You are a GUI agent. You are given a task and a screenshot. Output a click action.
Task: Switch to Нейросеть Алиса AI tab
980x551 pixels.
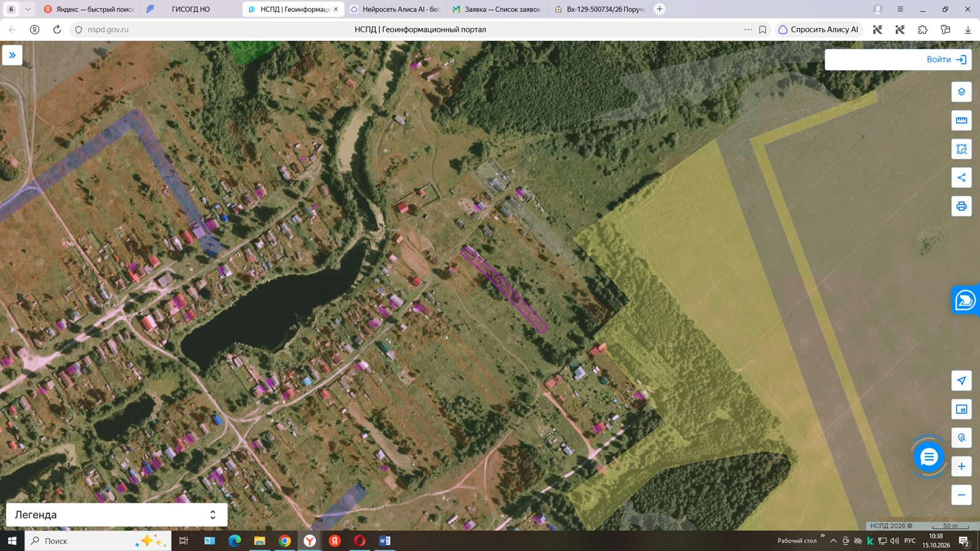point(395,9)
